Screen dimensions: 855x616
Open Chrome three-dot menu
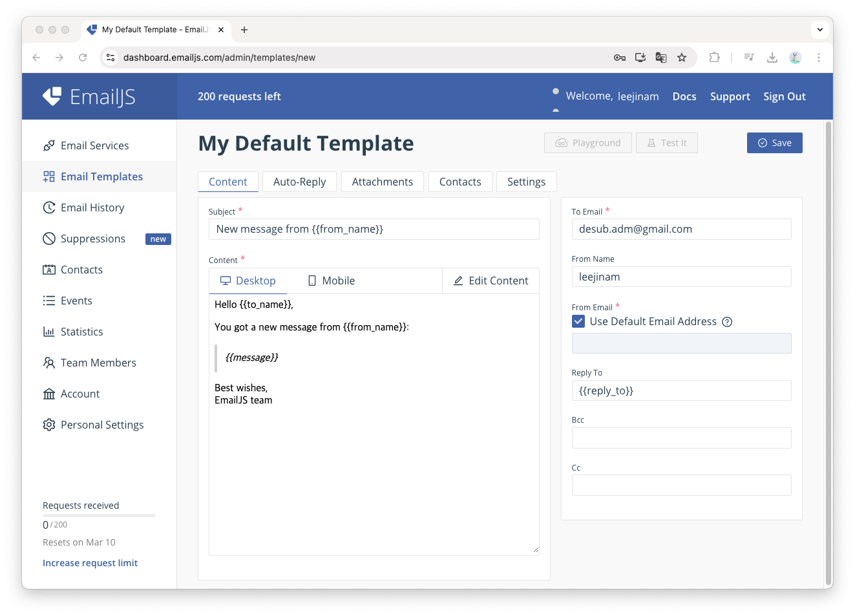point(819,58)
